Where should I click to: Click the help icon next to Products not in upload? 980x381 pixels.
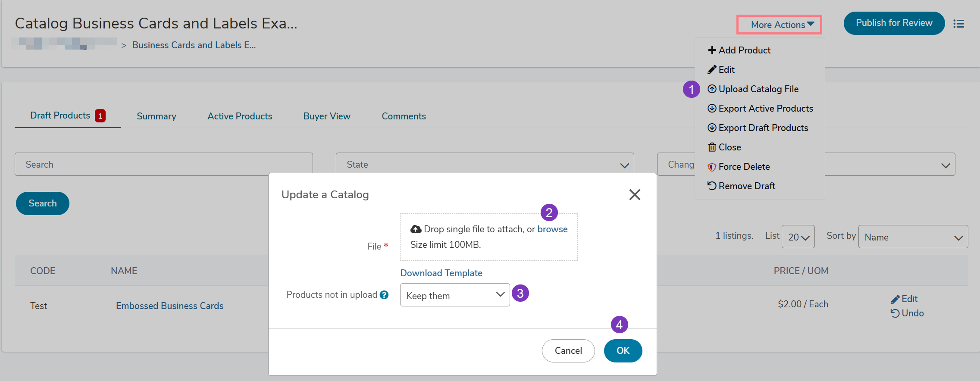pyautogui.click(x=384, y=295)
